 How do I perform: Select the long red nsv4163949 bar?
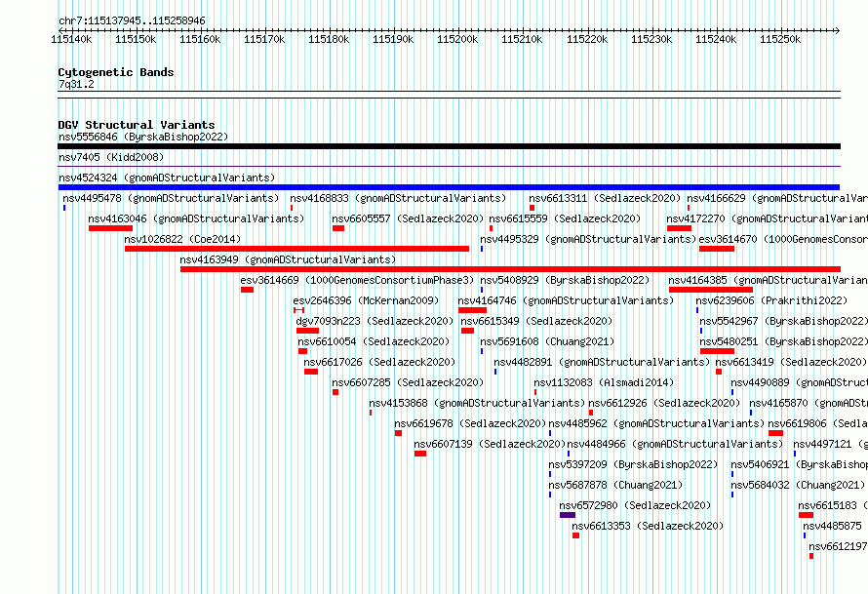(x=510, y=269)
